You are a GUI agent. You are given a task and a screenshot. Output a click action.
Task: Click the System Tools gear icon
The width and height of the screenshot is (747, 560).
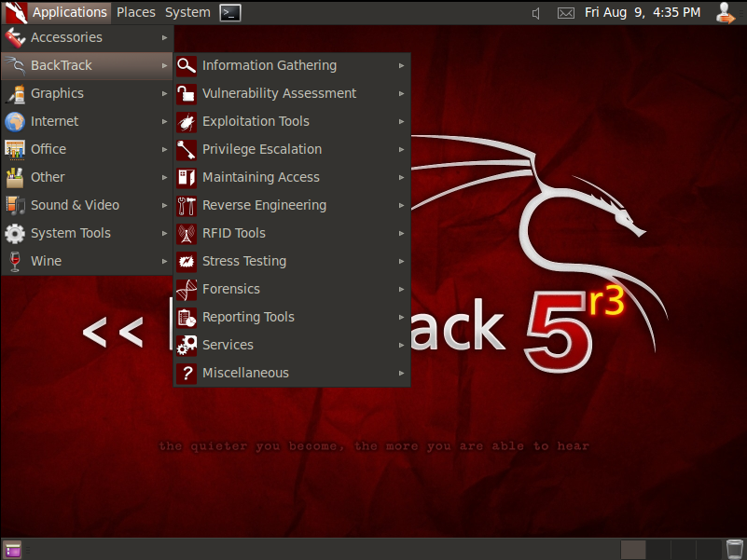[15, 233]
